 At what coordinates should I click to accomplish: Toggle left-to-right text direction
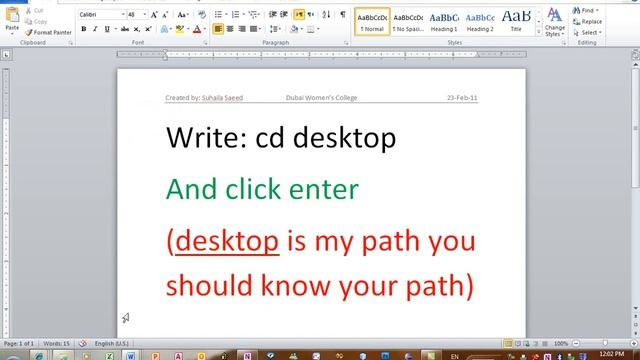[x=299, y=15]
